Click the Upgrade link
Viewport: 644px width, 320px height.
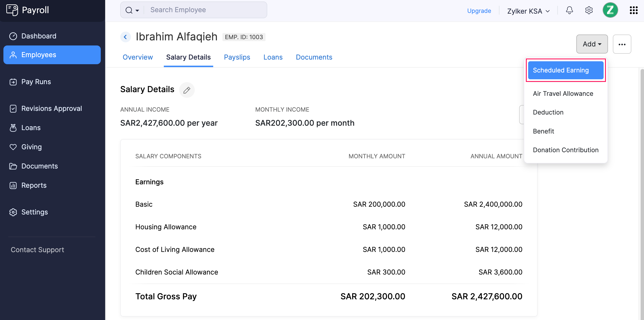479,11
